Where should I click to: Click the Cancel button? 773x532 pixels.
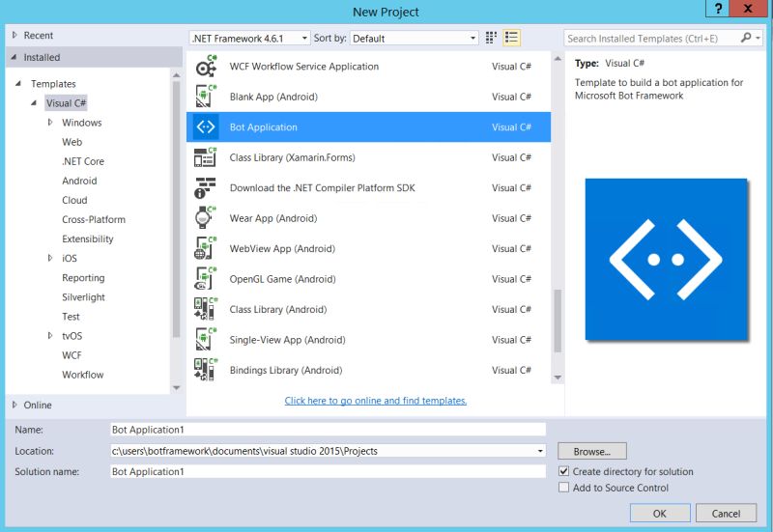point(726,514)
